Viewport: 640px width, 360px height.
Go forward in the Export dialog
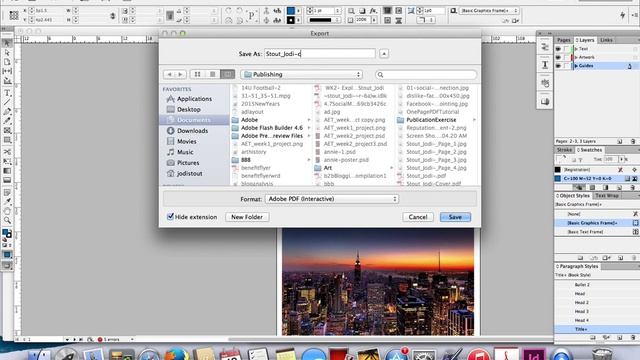tap(180, 74)
